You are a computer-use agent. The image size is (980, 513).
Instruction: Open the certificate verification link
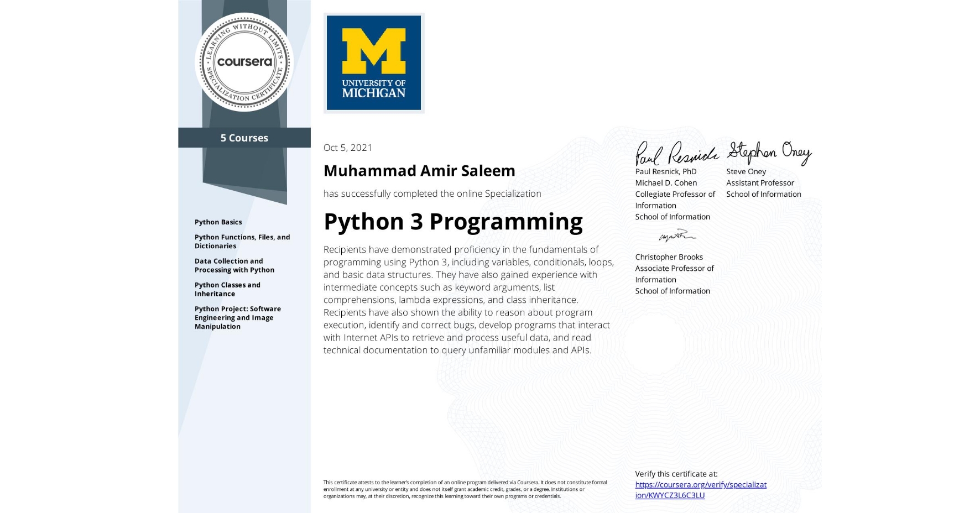(701, 490)
